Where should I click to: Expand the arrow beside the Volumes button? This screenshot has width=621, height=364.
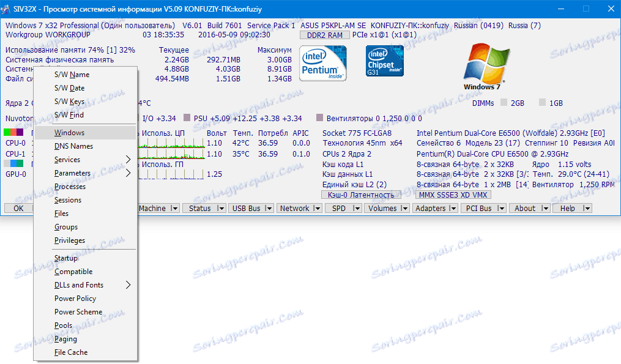pos(404,209)
